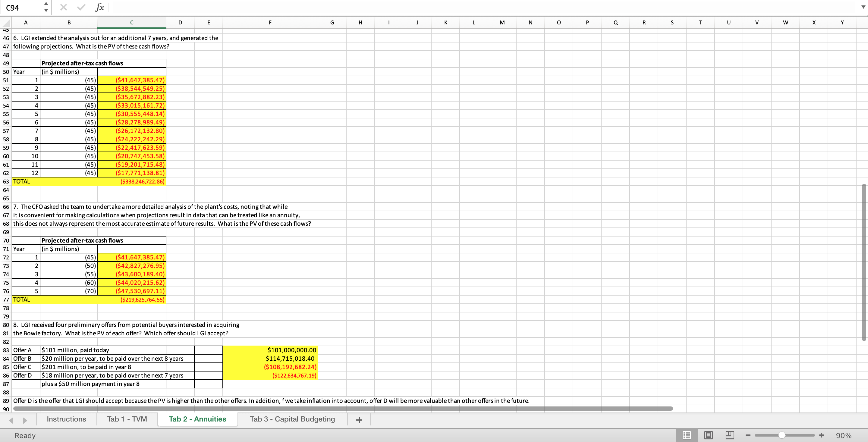Select the Normal view icon in the status bar
The width and height of the screenshot is (868, 442).
[x=687, y=435]
